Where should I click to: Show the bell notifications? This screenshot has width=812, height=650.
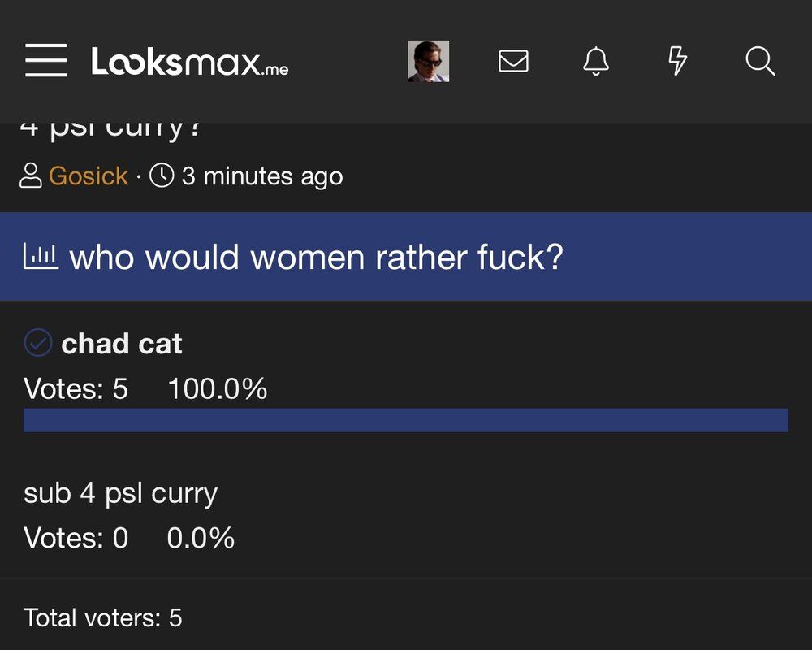596,61
